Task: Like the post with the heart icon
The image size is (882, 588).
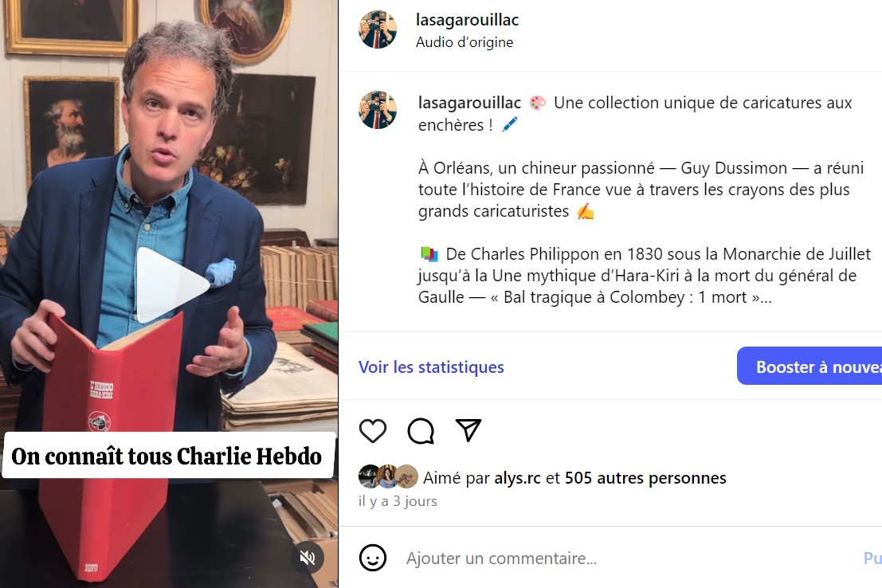Action: point(372,431)
